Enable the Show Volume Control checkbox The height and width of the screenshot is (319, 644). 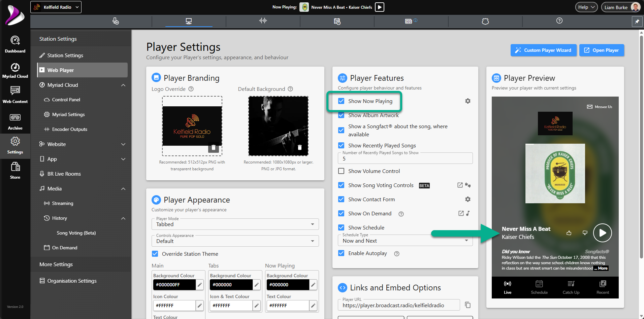pyautogui.click(x=341, y=171)
